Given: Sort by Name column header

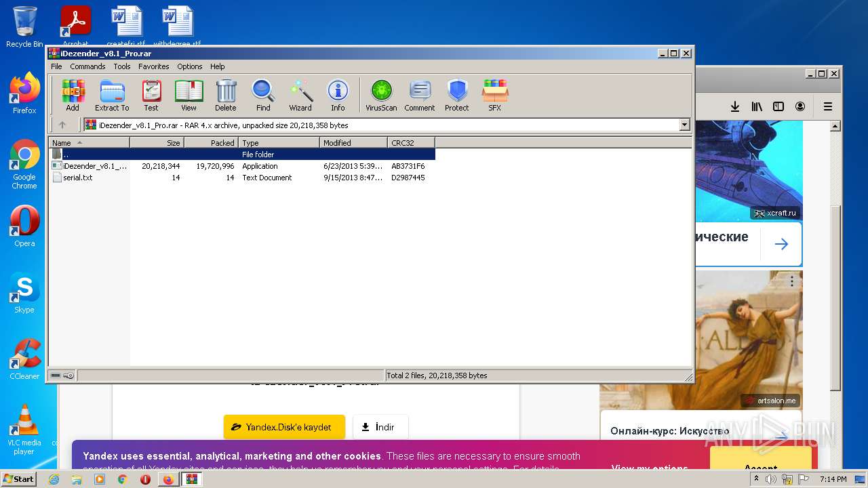Looking at the screenshot, I should 90,142.
